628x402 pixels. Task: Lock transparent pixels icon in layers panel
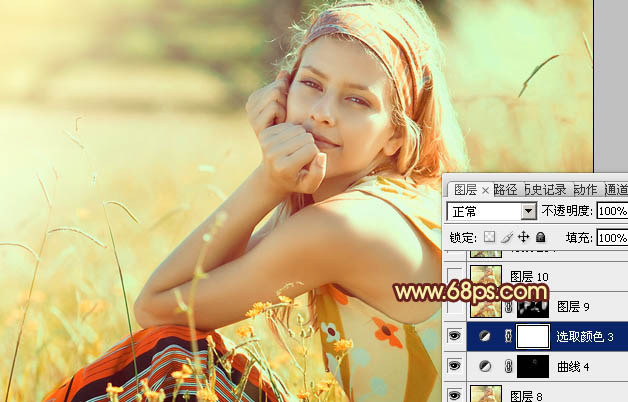(489, 237)
